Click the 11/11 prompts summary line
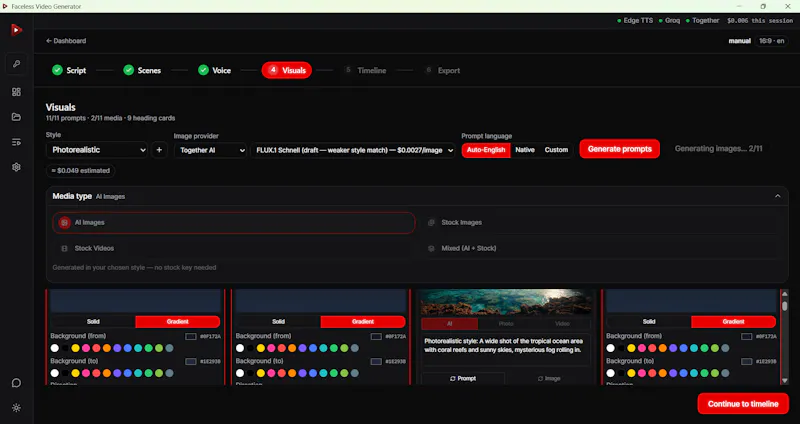The height and width of the screenshot is (424, 800). pos(110,118)
